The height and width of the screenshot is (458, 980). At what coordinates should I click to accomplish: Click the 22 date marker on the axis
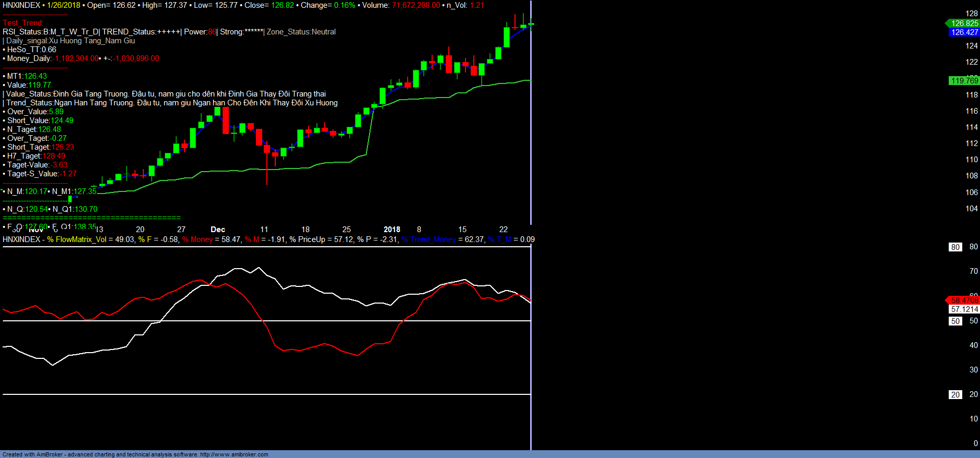point(503,230)
